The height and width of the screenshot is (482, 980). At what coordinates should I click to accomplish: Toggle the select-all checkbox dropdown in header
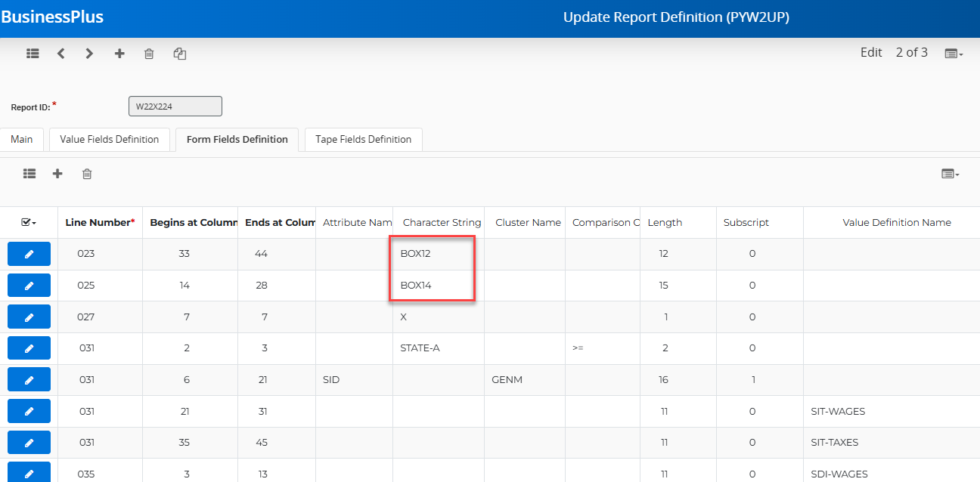tap(29, 222)
